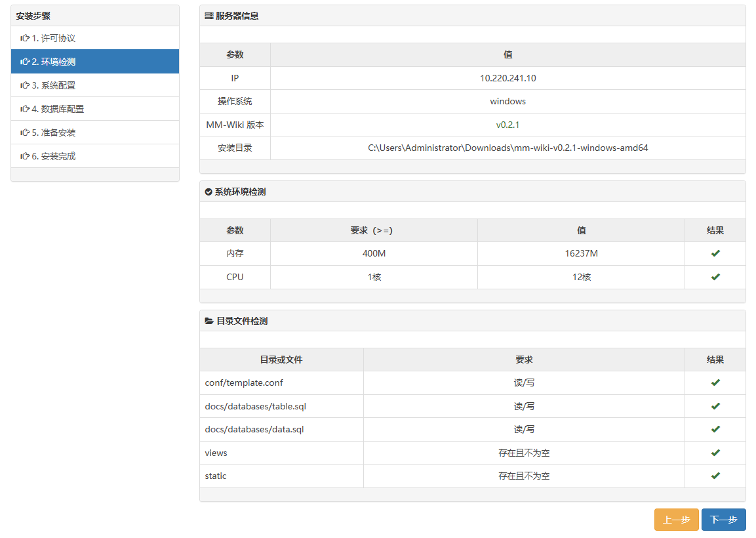Image resolution: width=756 pixels, height=538 pixels.
Task: Click the checkmark for conf/template.conf
Action: 715,383
